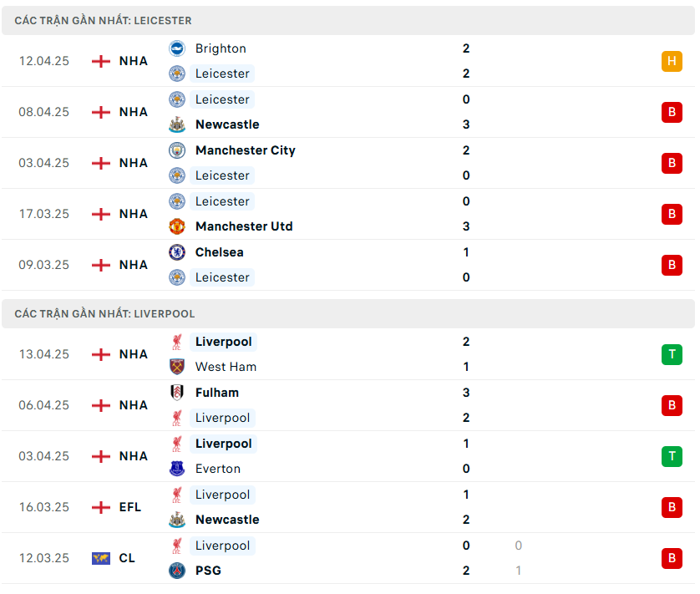Click the Everton club crest icon
Screen dimensions: 700x594
click(177, 469)
